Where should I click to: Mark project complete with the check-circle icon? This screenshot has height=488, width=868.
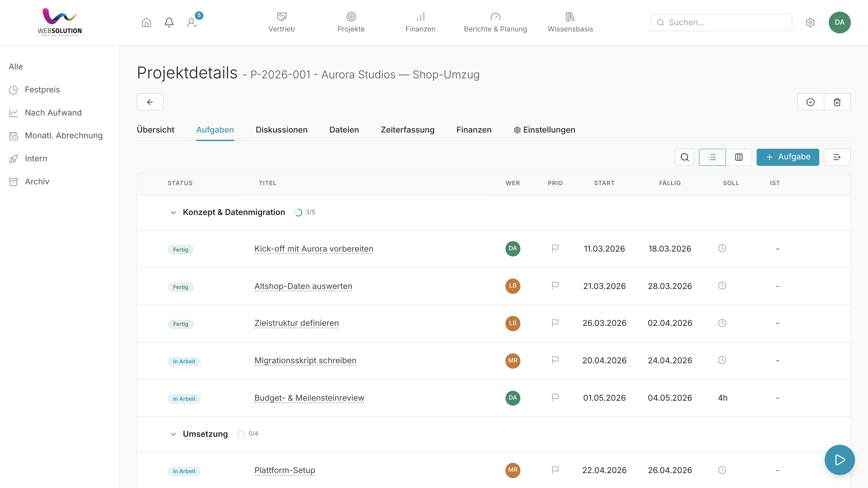coord(810,102)
